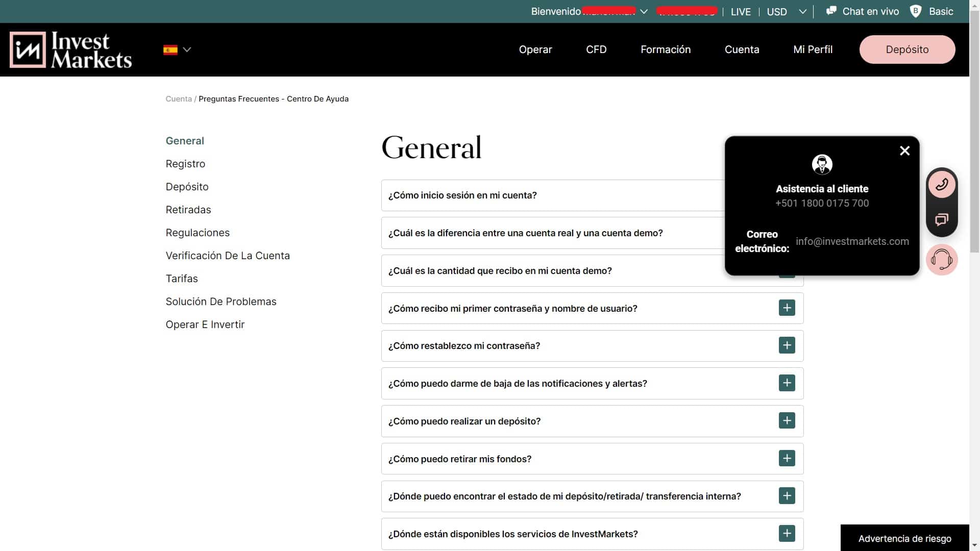Viewport: 980px width, 551px height.
Task: Expand '¿Cómo puedo retirar mis fondos?' plus button
Action: pos(787,459)
